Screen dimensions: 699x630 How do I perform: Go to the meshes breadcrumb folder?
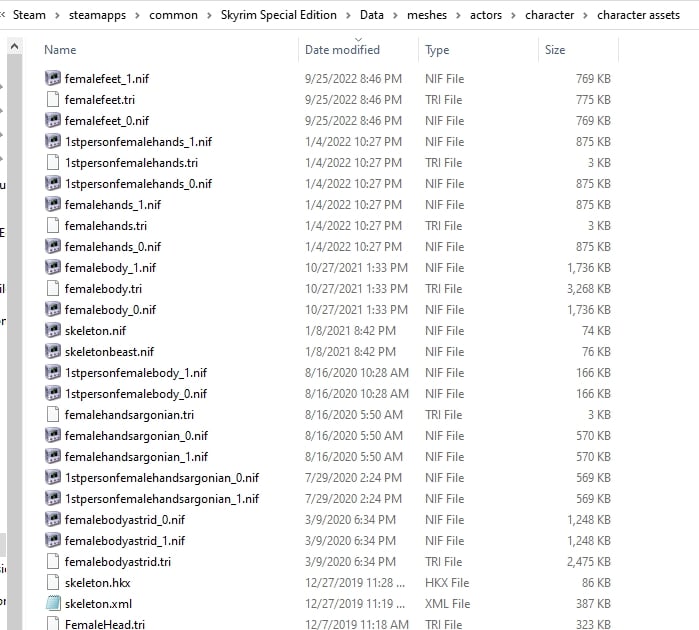click(x=427, y=15)
